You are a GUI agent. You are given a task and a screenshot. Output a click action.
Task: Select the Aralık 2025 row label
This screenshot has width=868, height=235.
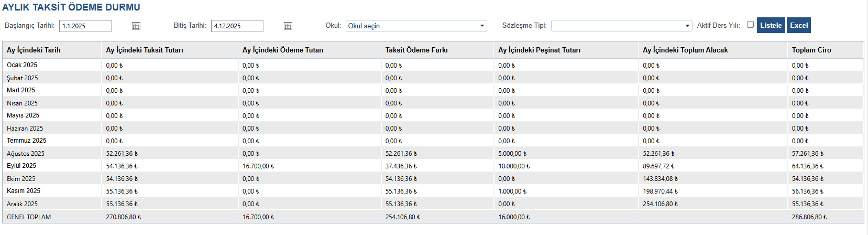coord(22,204)
